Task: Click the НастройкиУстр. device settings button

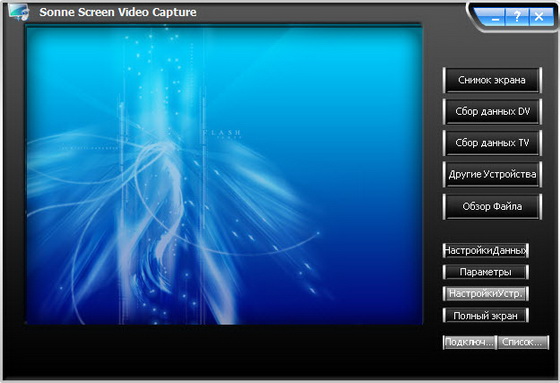Action: [x=486, y=294]
